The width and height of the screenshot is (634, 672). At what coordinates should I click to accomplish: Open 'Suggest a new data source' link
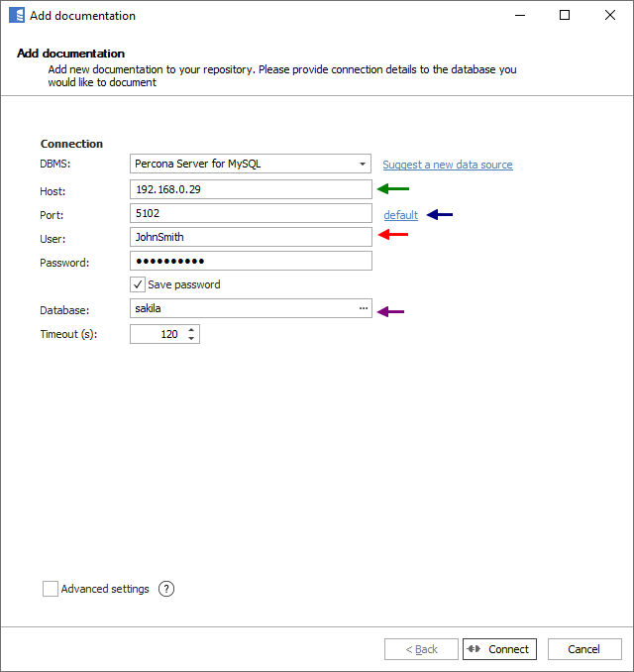click(447, 165)
